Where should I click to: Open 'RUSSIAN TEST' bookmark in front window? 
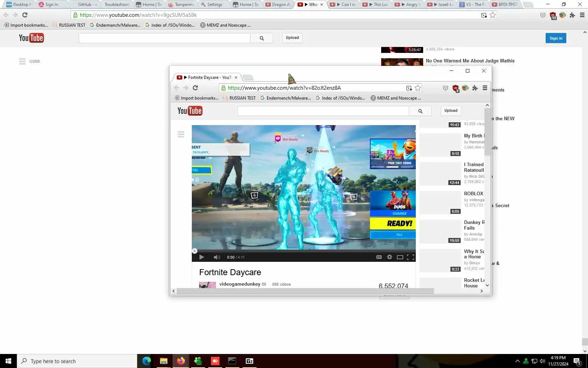(x=239, y=98)
